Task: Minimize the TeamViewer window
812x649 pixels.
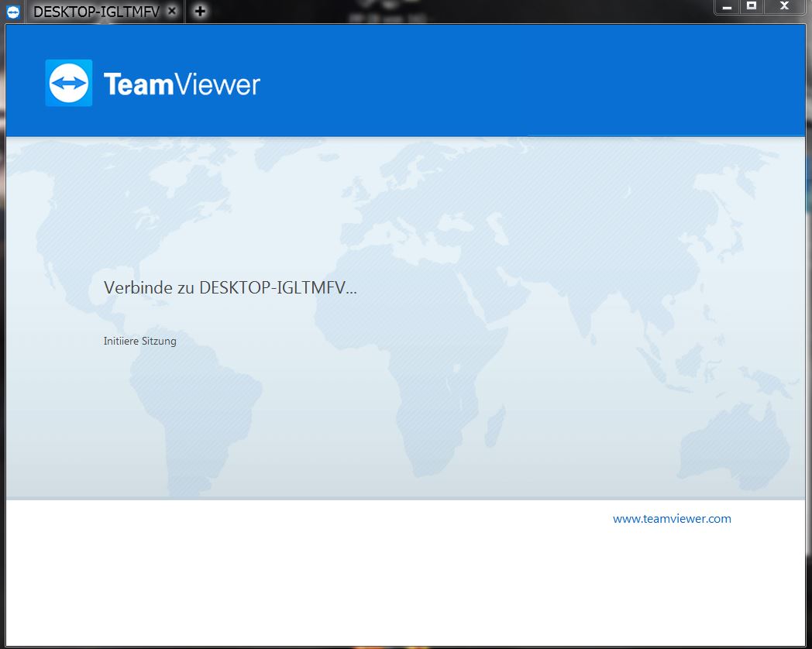Action: point(727,7)
